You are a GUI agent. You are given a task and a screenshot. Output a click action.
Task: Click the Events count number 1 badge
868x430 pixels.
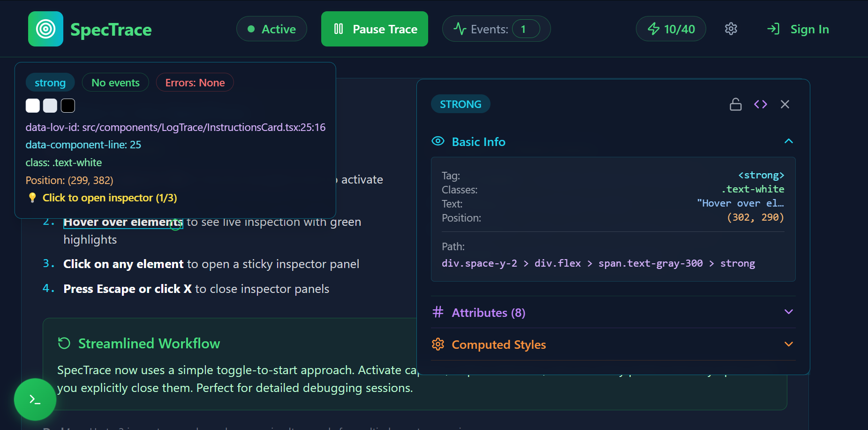pos(526,29)
